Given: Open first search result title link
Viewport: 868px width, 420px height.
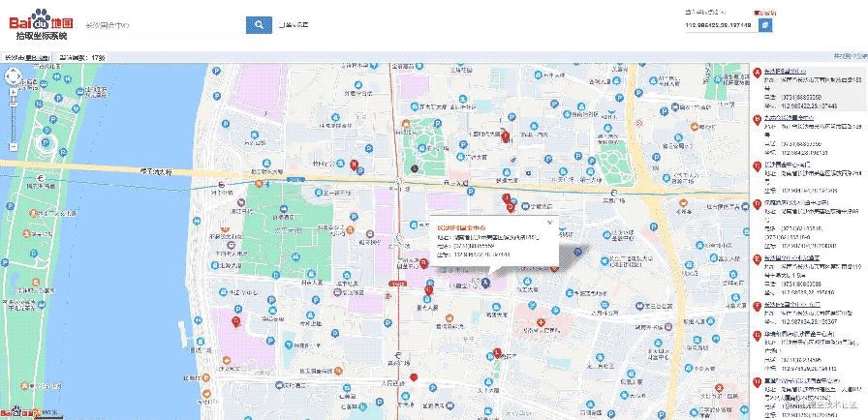Looking at the screenshot, I should pyautogui.click(x=785, y=72).
